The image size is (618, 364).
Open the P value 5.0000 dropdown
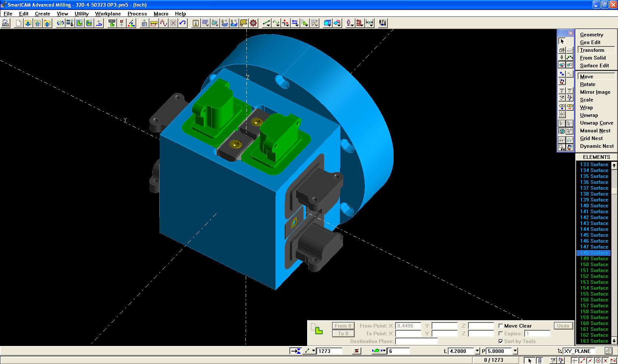pos(515,351)
